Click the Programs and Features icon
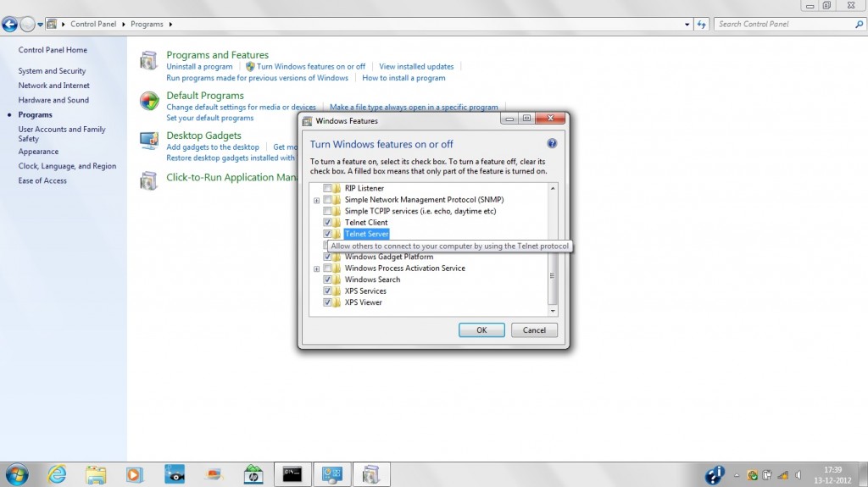 [x=149, y=60]
